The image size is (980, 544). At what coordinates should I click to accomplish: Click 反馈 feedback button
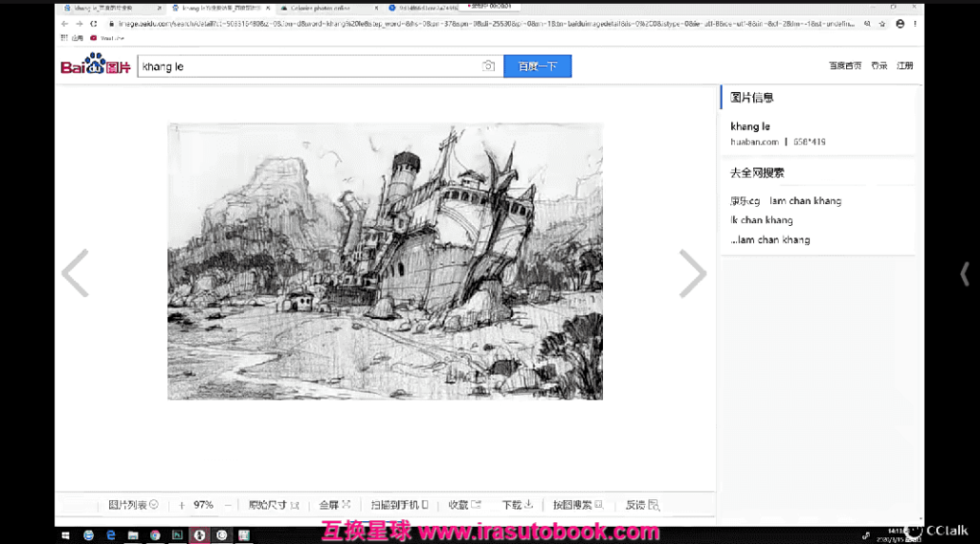(642, 505)
